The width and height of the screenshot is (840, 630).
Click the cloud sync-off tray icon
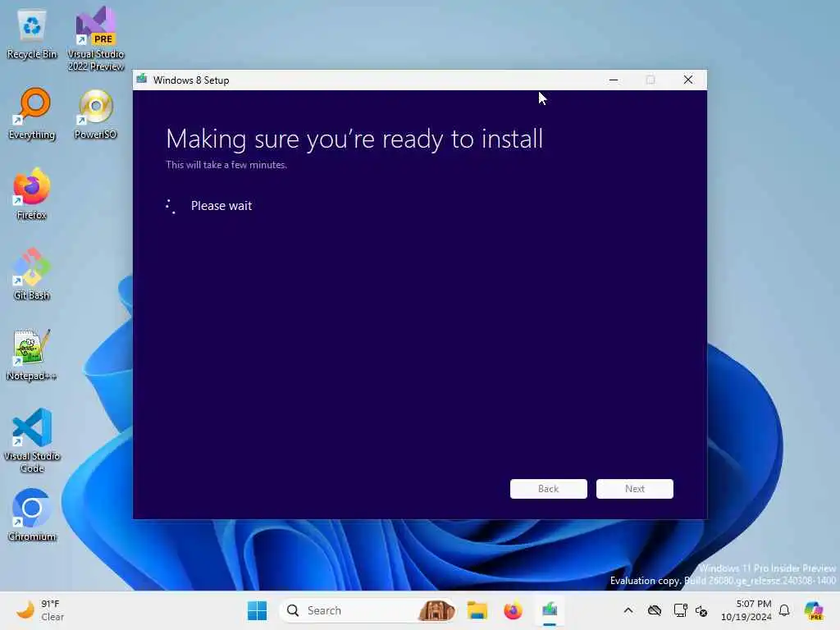(x=655, y=610)
